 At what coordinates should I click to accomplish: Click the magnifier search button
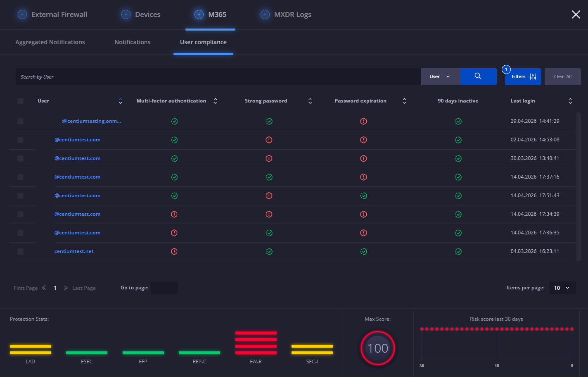click(478, 76)
